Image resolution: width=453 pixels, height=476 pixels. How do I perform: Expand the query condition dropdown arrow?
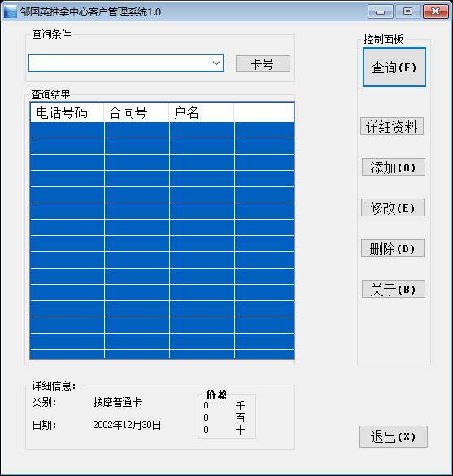coord(216,63)
